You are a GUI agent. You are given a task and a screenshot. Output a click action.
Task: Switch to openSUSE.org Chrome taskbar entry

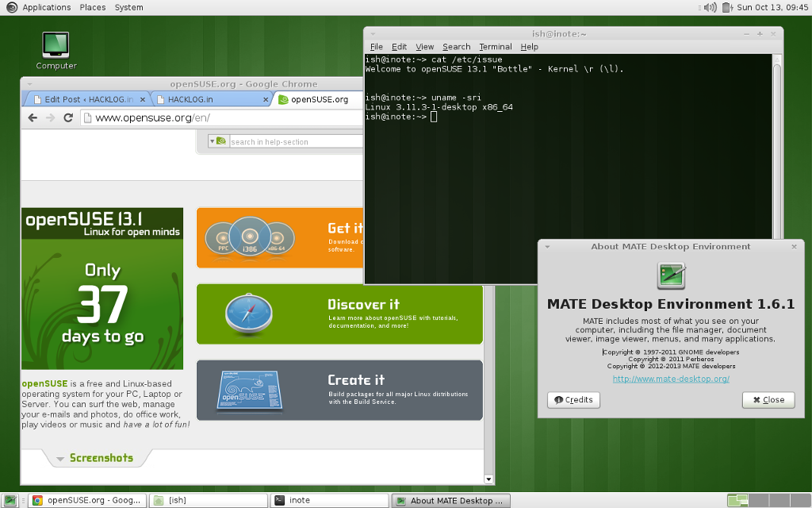[87, 500]
